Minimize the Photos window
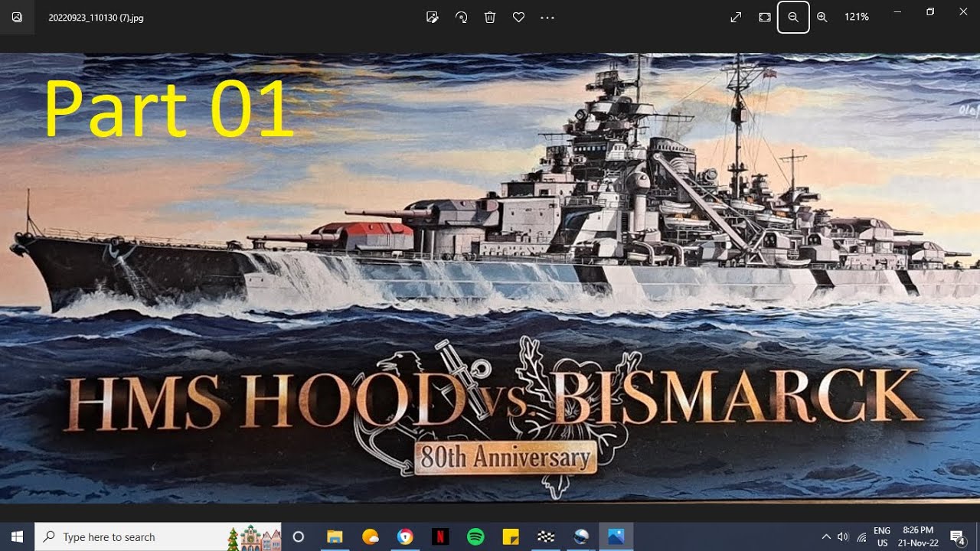Screen dimensions: 980x551 click(x=897, y=11)
